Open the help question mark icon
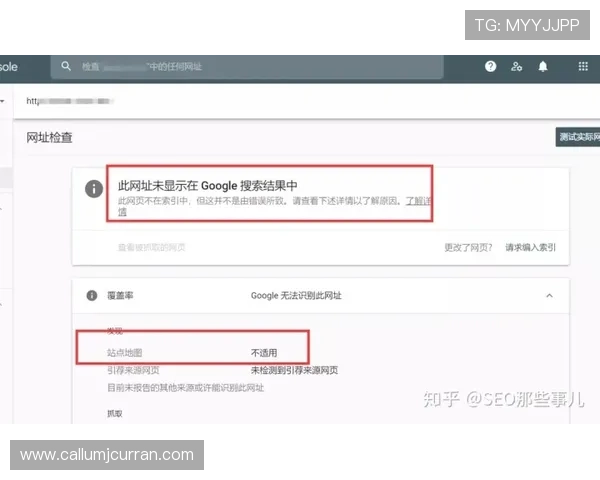 click(491, 67)
